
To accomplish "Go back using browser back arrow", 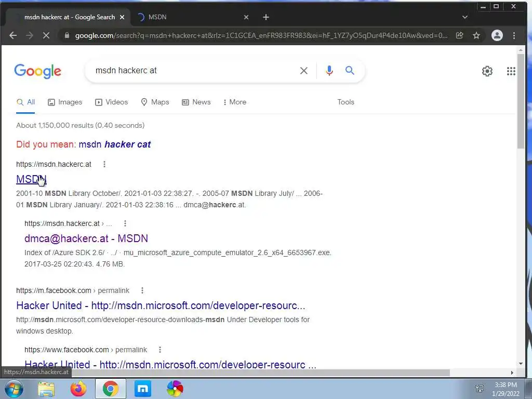I will (13, 35).
